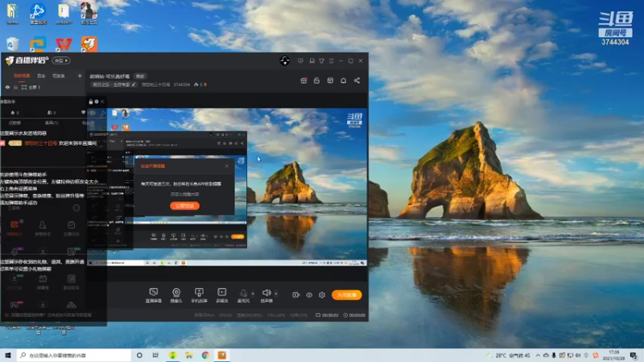Screen dimensions: 644x362
Task: Switch to the third scene tab
Action: click(59, 76)
